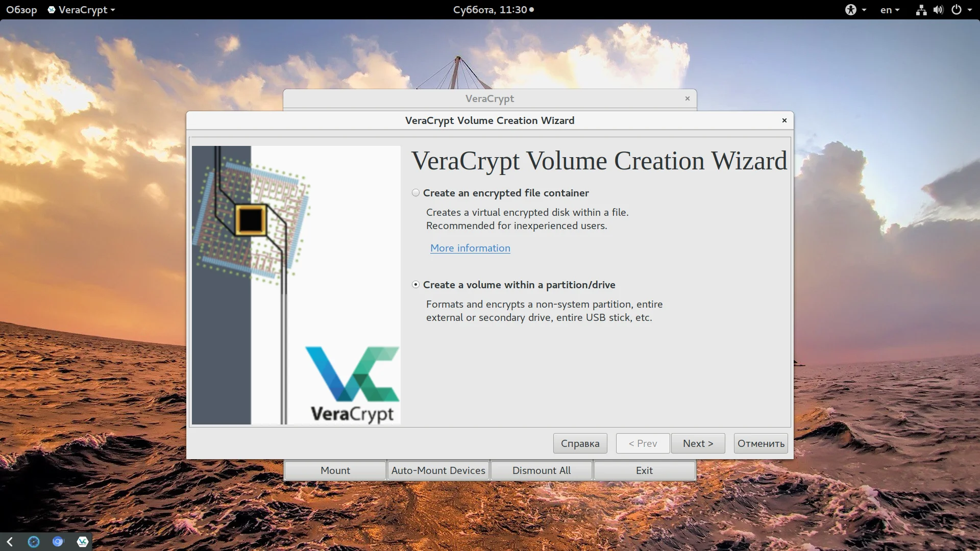
Task: Click the power icon in the top bar
Action: 957,10
